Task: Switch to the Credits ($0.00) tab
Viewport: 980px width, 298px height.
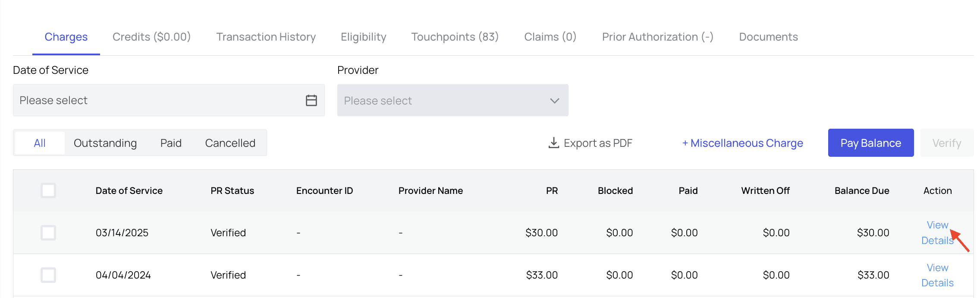Action: click(151, 37)
